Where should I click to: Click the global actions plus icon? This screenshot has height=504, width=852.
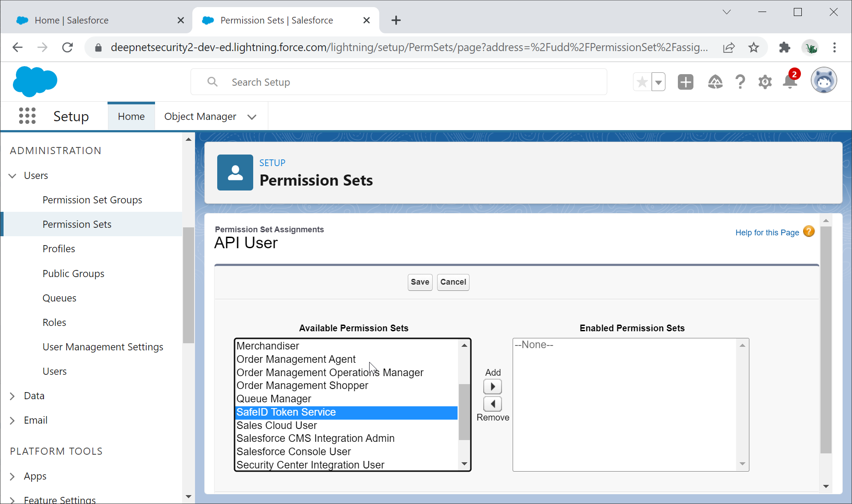point(685,82)
